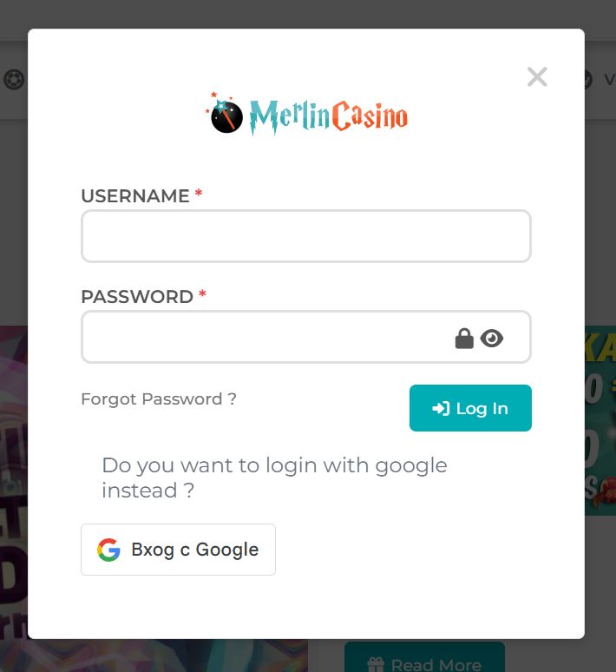Screen dimensions: 616x672
Task: Click the gift icon beside Read More
Action: [x=376, y=665]
